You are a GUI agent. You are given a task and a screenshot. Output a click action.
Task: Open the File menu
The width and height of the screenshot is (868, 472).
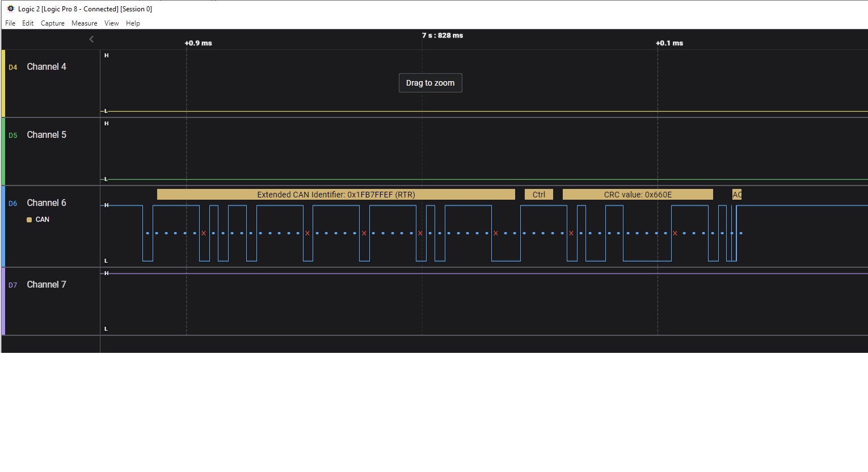click(10, 23)
